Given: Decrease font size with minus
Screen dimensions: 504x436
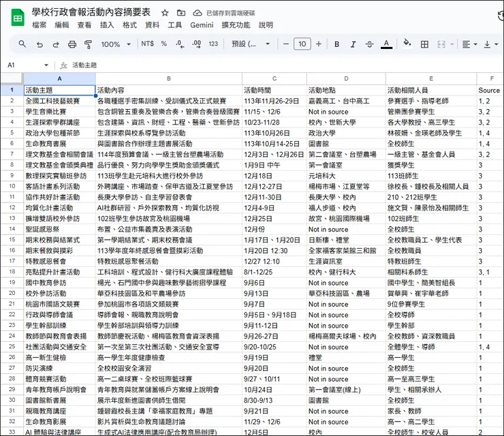Looking at the screenshot, I should [286, 44].
